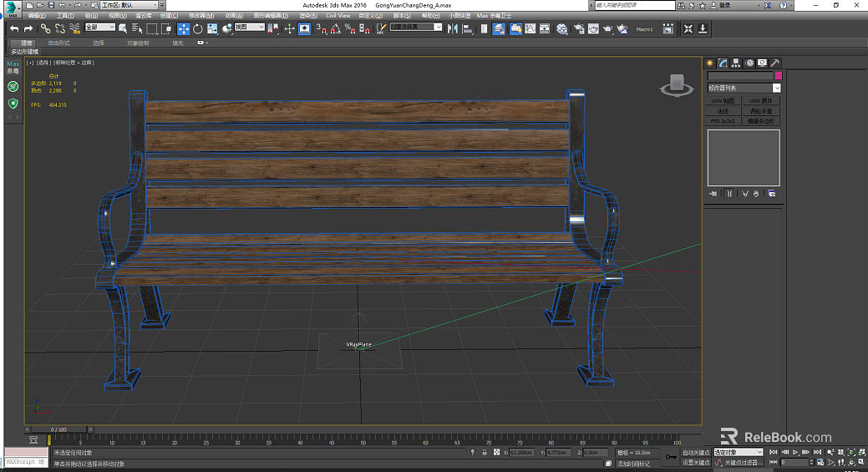Activate the Select and Move tool

pyautogui.click(x=183, y=28)
